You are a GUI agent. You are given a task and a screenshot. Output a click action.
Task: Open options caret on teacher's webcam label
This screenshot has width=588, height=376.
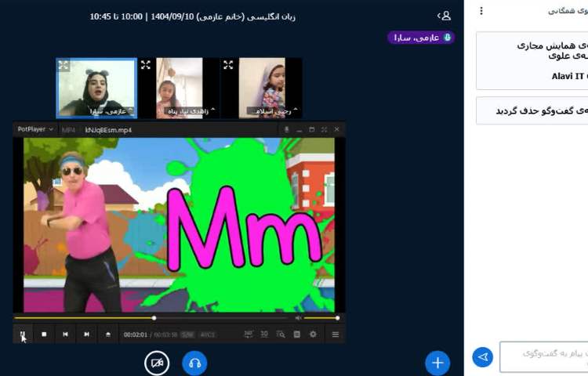click(x=130, y=110)
